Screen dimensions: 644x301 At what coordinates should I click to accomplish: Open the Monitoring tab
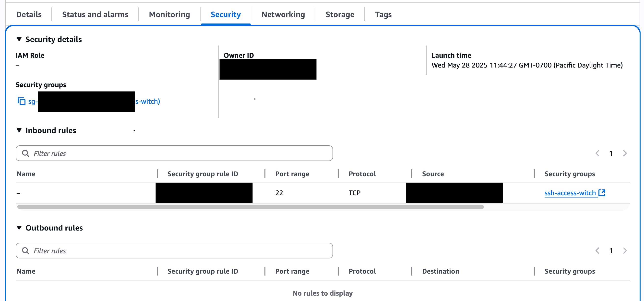click(169, 14)
